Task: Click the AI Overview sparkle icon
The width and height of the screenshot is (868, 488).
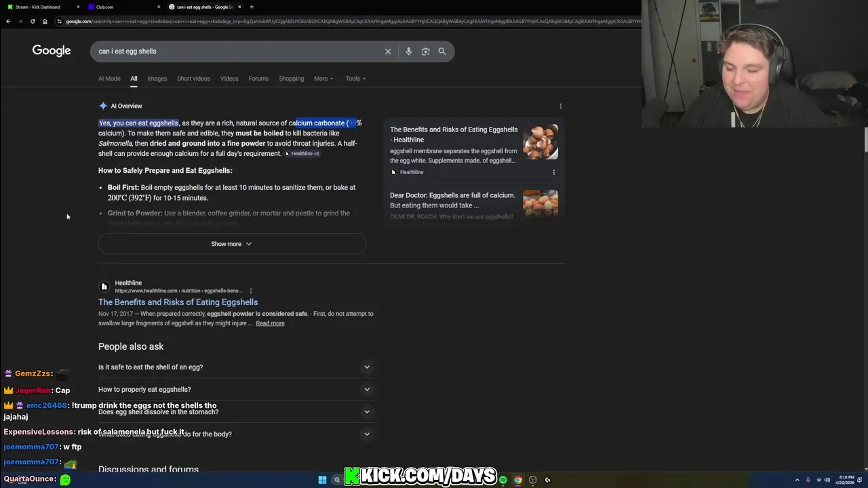Action: coord(103,106)
